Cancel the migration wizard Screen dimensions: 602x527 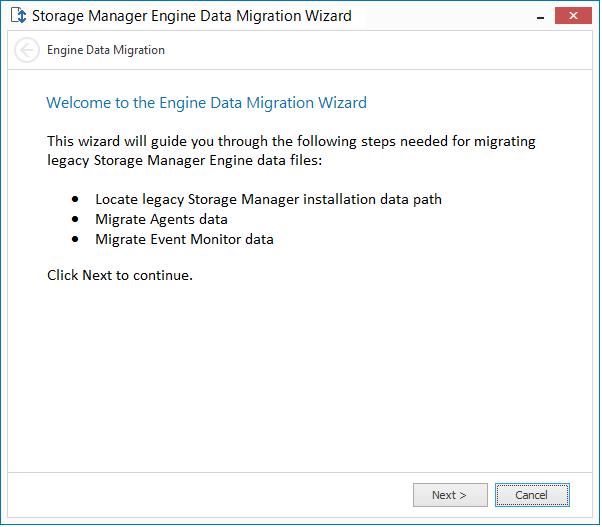[x=531, y=495]
